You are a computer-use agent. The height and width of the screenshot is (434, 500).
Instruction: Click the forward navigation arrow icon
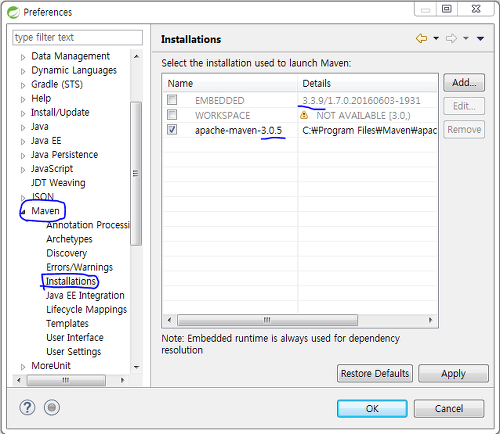pyautogui.click(x=451, y=38)
